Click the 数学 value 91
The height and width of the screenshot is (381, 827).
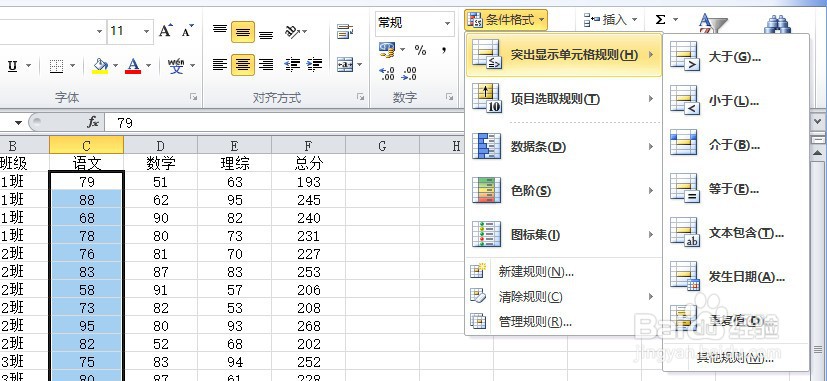tap(160, 290)
